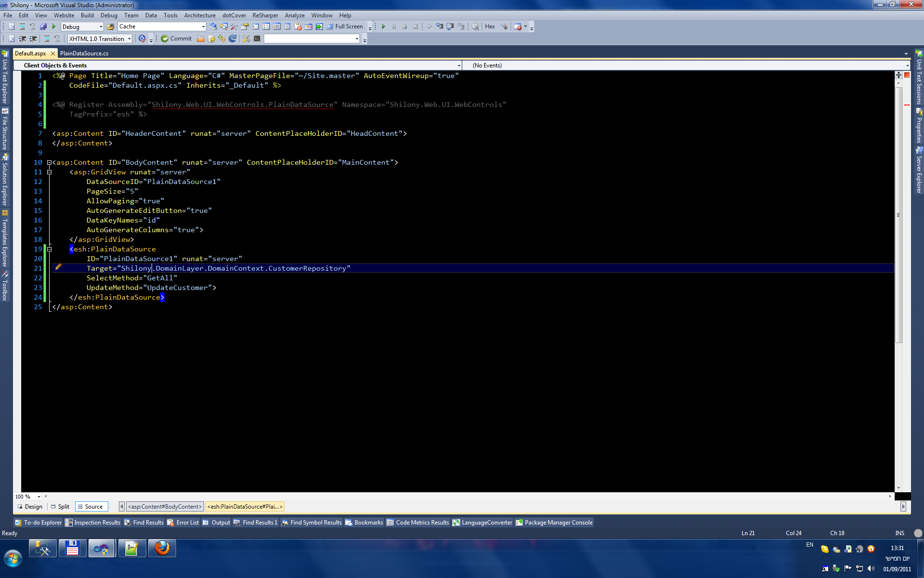The image size is (924, 578).
Task: Collapse asp:Content BodyContent region on line 10
Action: (x=49, y=163)
